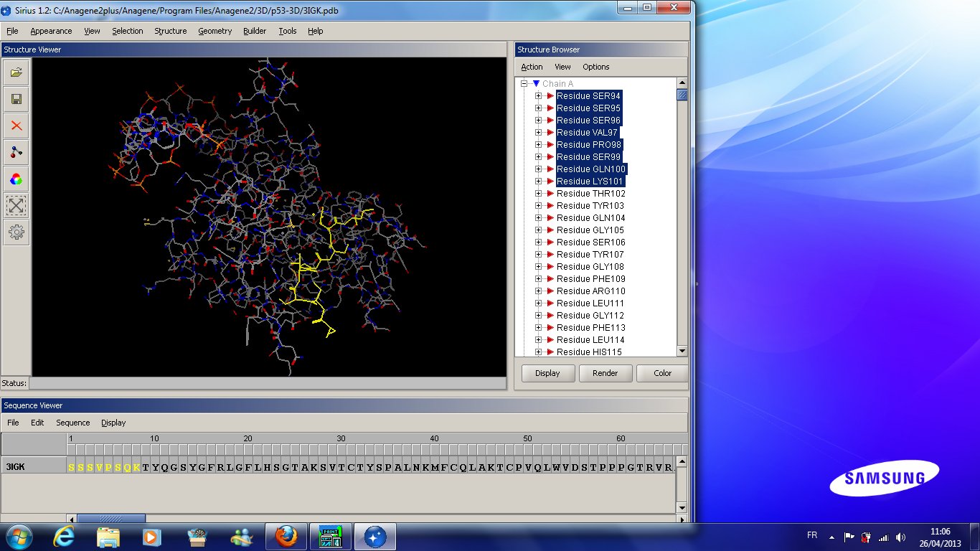Open the gear settings icon in viewer toolbar

17,232
